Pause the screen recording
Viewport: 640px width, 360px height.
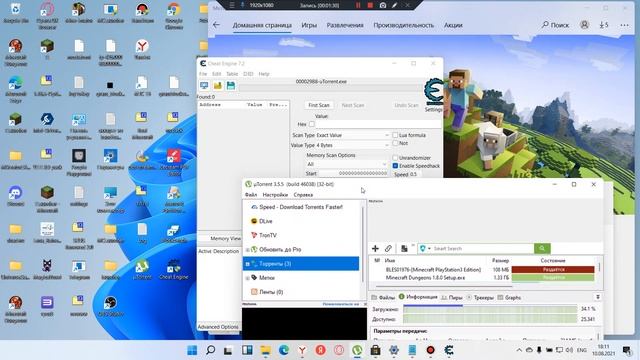358,5
